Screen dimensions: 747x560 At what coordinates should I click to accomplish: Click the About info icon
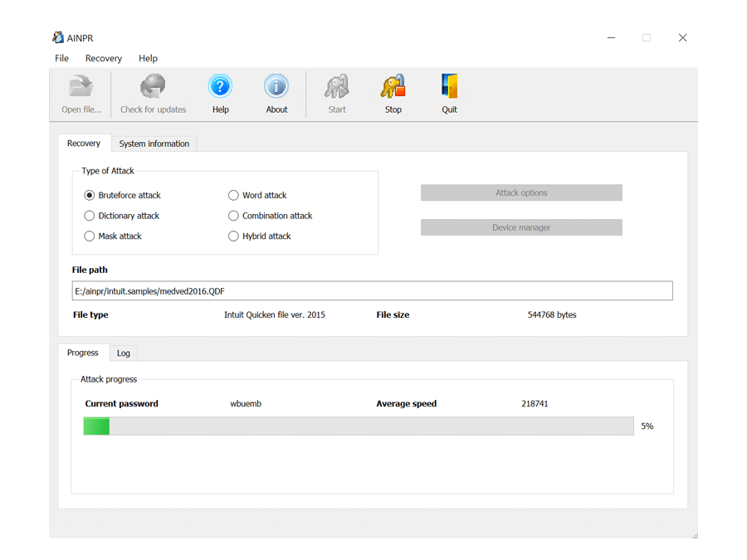tap(276, 87)
